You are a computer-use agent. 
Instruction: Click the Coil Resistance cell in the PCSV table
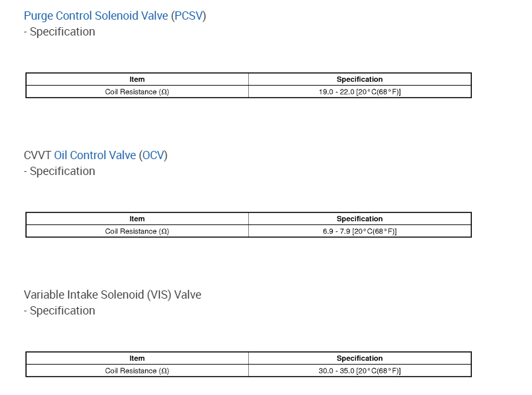click(x=137, y=92)
